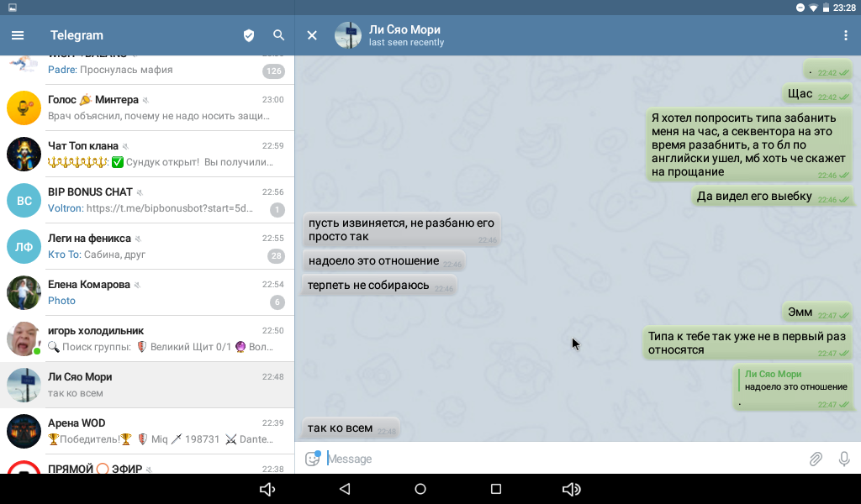The height and width of the screenshot is (504, 861).
Task: Click the BC avatar circle
Action: click(24, 200)
